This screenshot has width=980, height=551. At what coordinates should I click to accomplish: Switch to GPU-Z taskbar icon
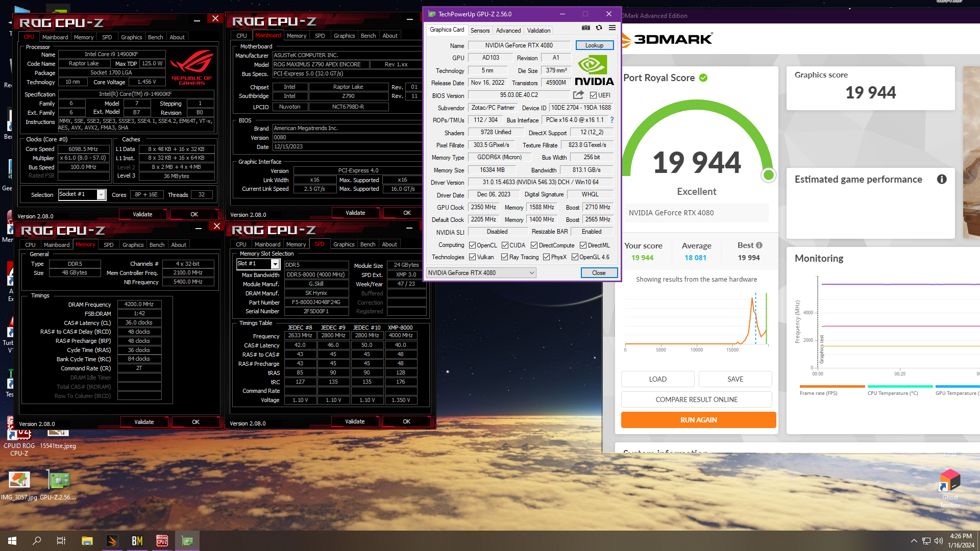[x=187, y=541]
